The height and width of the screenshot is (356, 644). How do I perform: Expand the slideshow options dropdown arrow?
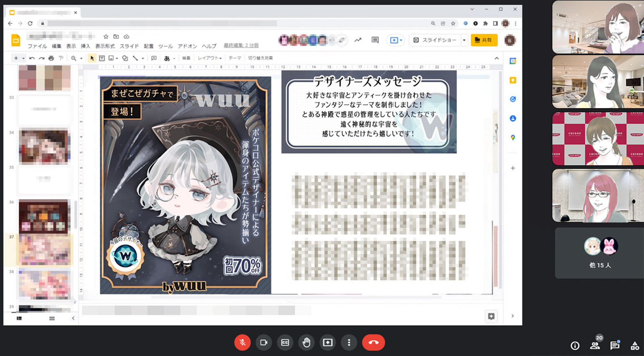(x=464, y=40)
